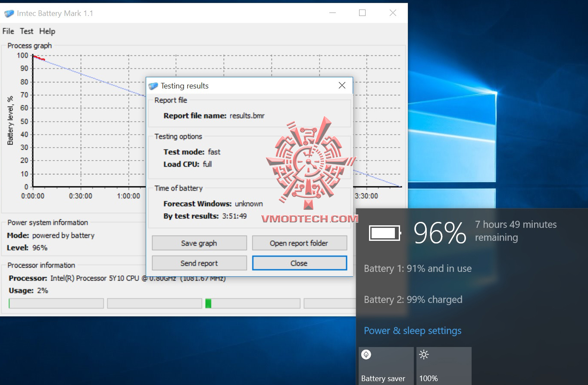Click the 'powered by battery' mode text
This screenshot has width=588, height=385.
[x=63, y=235]
